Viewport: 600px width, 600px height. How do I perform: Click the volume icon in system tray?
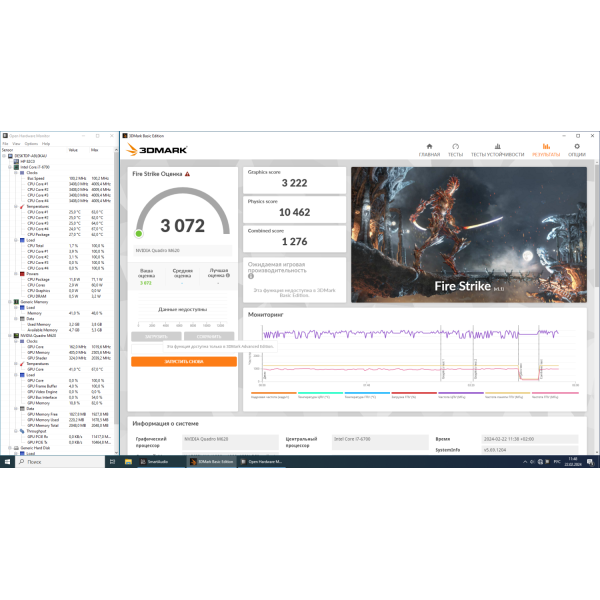click(532, 462)
